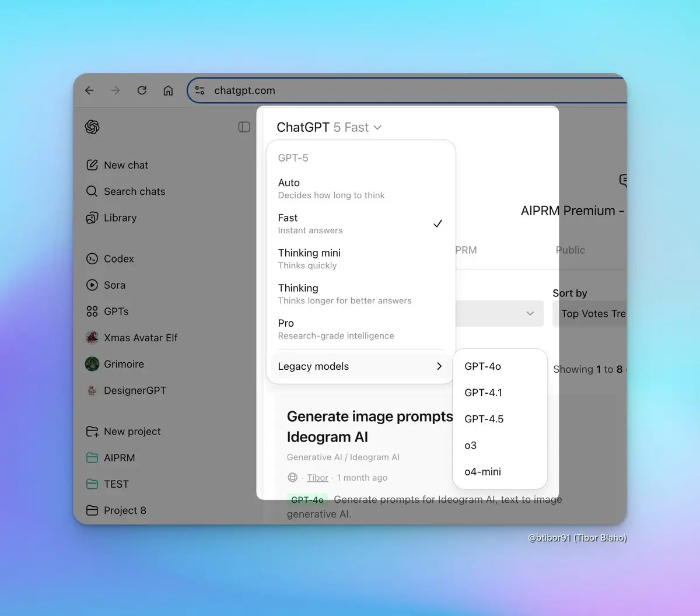Viewport: 700px width, 616px height.
Task: Open the Top Votes sort dropdown
Action: click(x=590, y=314)
